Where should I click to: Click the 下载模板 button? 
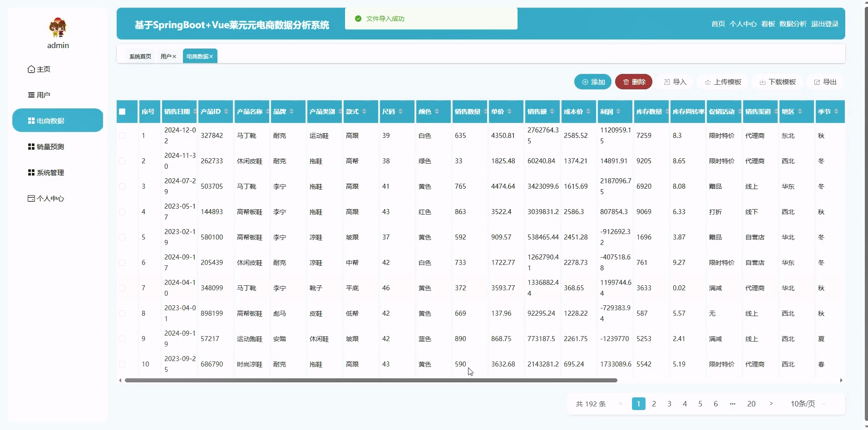point(777,82)
